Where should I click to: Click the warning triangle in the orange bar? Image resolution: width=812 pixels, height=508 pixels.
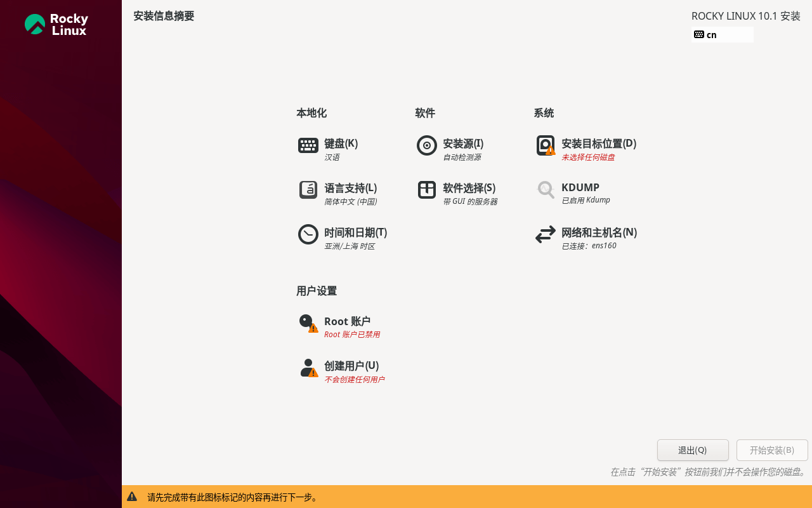tap(132, 497)
